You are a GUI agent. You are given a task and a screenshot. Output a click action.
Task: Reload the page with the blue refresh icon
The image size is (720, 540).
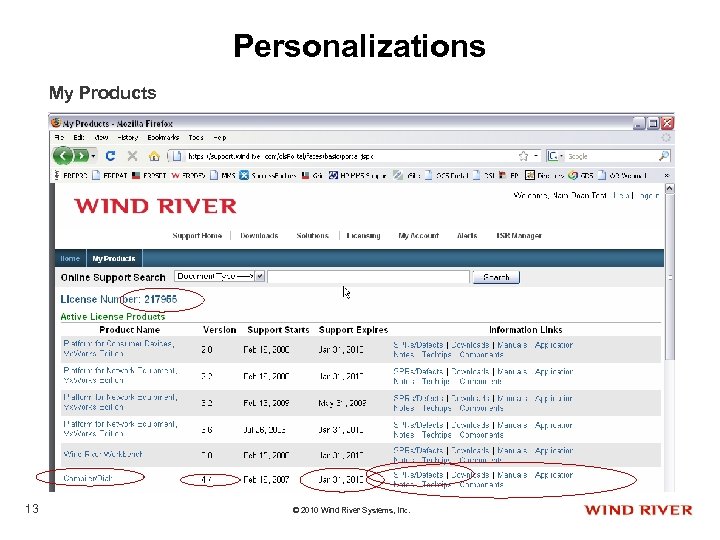(x=110, y=156)
